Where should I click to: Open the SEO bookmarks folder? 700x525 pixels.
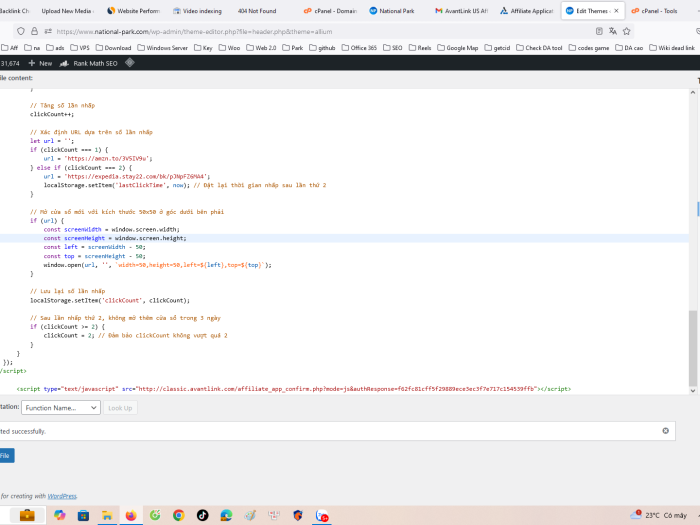tap(393, 48)
